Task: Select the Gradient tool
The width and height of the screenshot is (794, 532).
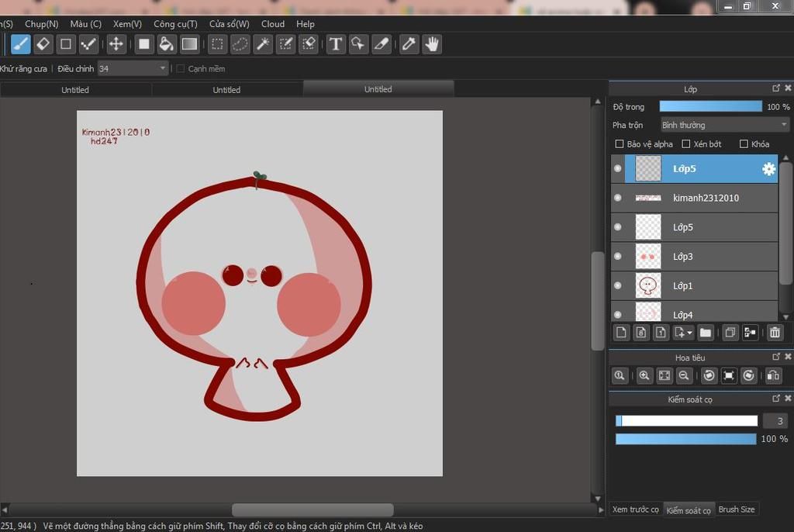Action: [189, 44]
